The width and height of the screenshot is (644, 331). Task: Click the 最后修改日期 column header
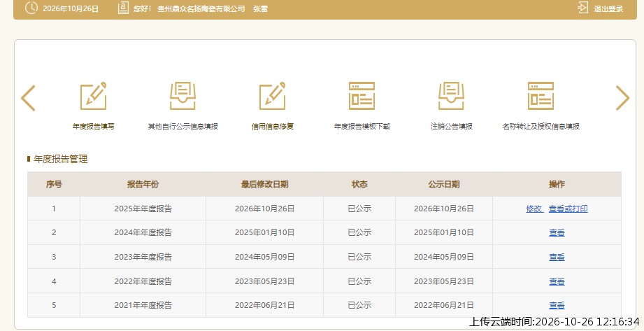coord(264,184)
